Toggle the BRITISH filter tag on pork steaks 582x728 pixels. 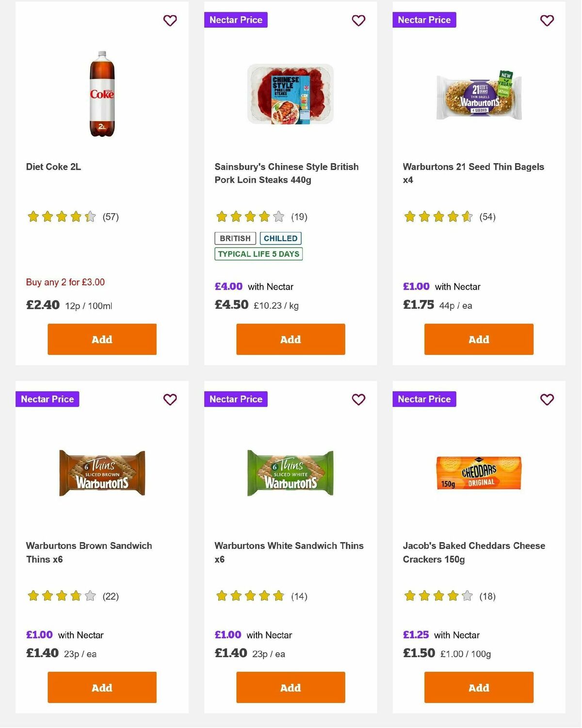point(235,238)
